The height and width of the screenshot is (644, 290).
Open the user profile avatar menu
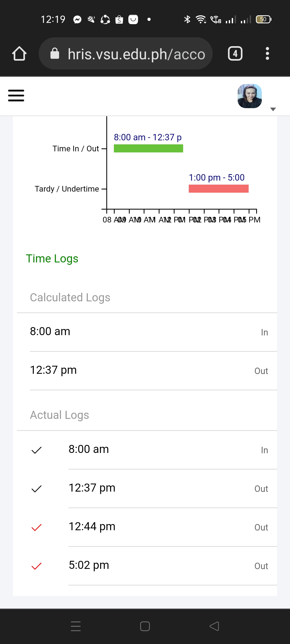click(x=250, y=96)
